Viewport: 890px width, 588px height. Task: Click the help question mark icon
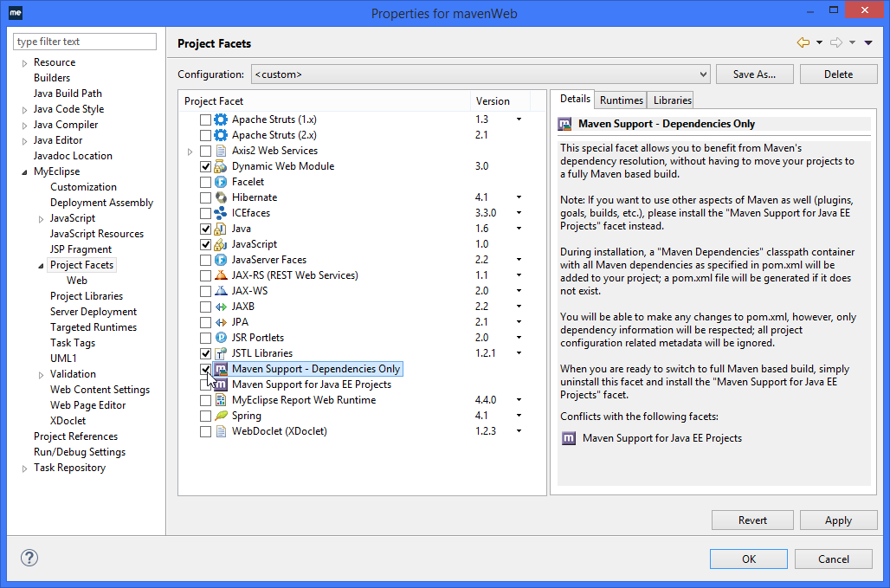29,559
